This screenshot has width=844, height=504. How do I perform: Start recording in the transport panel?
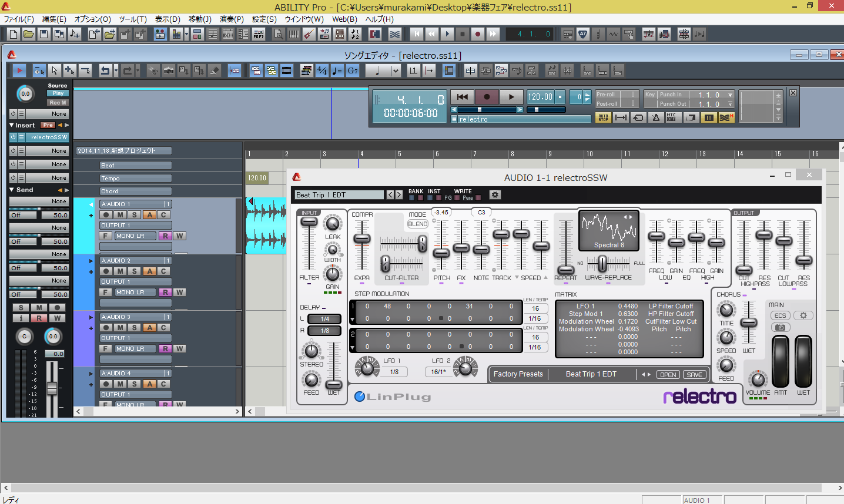[x=487, y=97]
